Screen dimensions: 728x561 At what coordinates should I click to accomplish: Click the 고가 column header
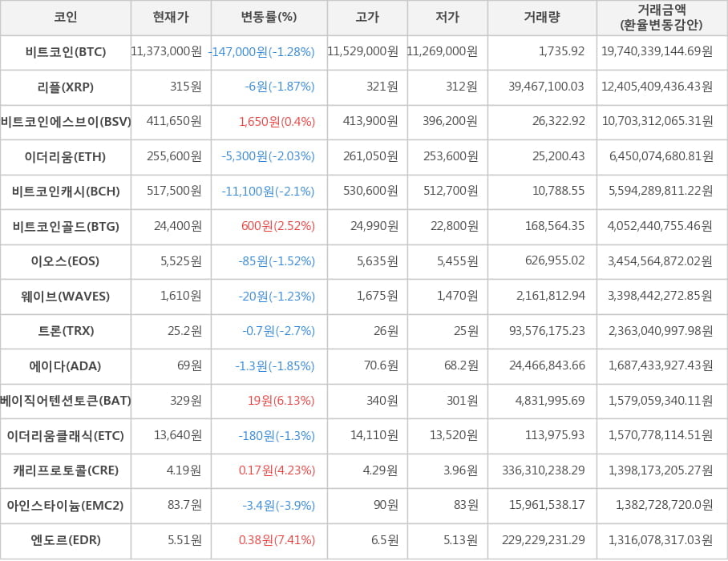pos(367,17)
